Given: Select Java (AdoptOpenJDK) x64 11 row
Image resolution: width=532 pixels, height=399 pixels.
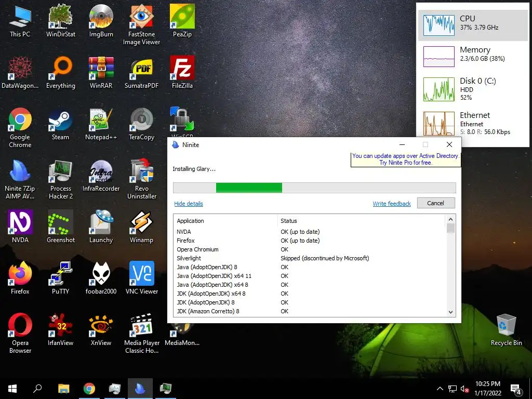Looking at the screenshot, I should pyautogui.click(x=310, y=276).
